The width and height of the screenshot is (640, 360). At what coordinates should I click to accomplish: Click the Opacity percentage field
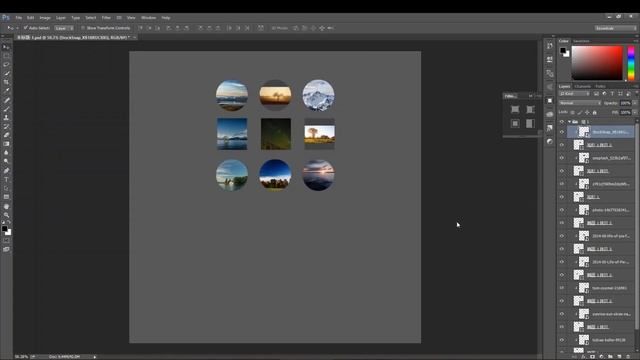click(x=625, y=103)
